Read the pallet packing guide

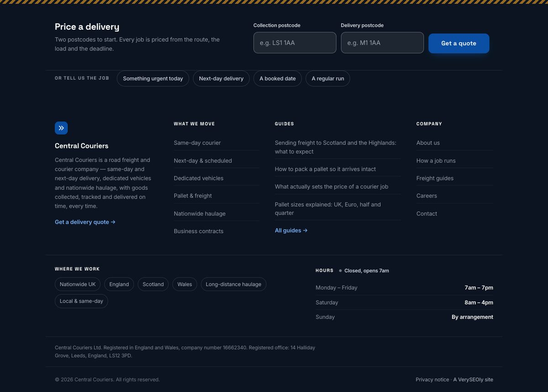(x=325, y=169)
